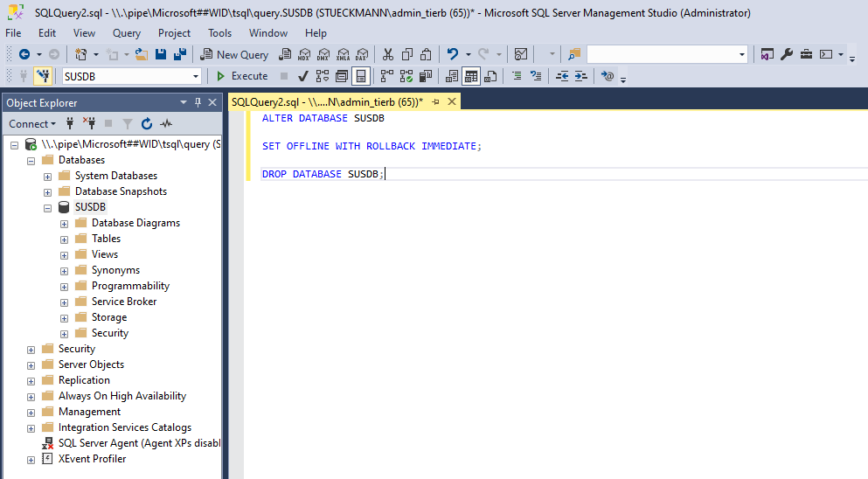Open the Query menu
868x479 pixels.
pyautogui.click(x=127, y=33)
